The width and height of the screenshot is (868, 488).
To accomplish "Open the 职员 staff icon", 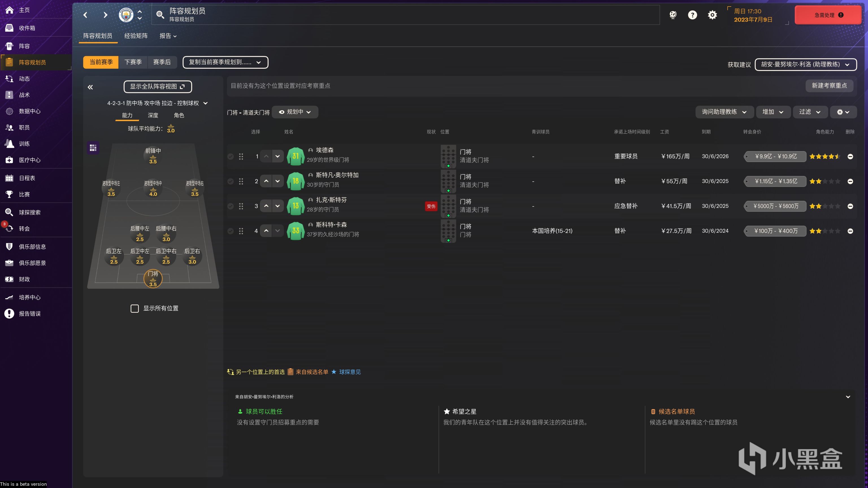I will click(x=9, y=127).
